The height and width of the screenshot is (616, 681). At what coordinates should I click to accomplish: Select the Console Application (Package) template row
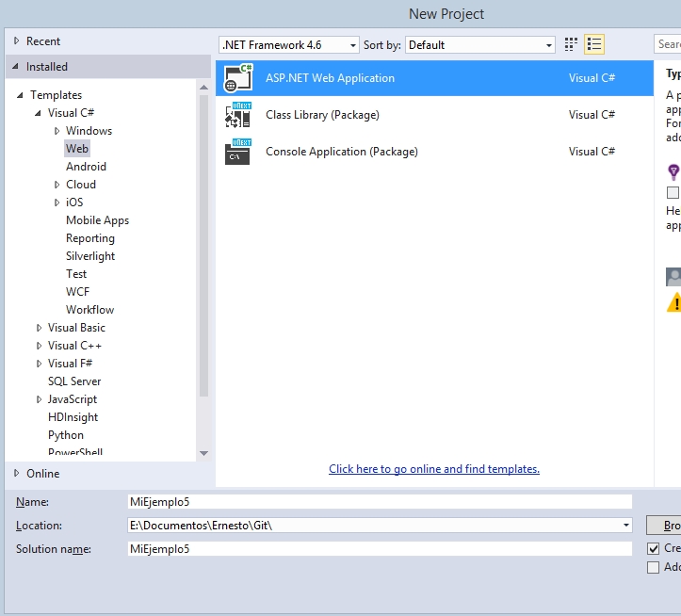click(434, 152)
